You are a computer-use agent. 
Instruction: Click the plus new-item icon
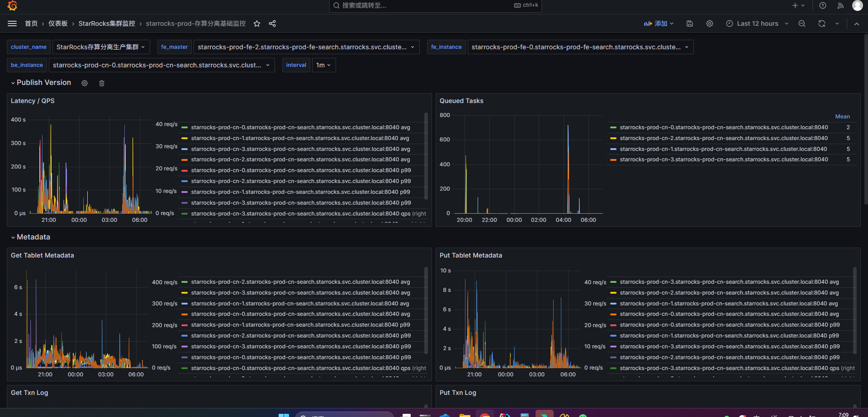pos(795,5)
